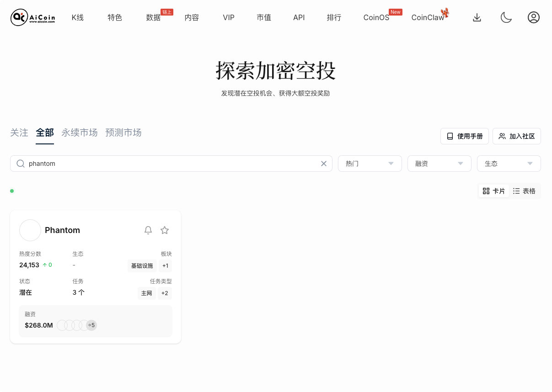Open the 特色 menu
Viewport: 552px width, 392px height.
(115, 18)
